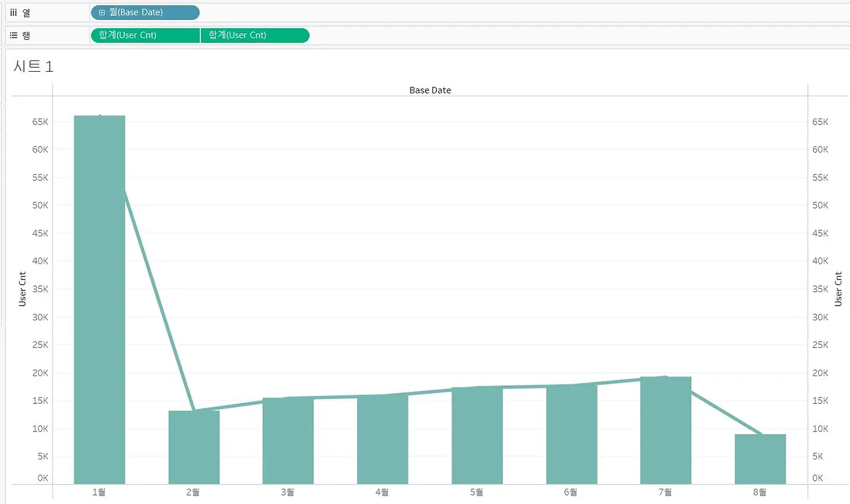Select the 3월 bar
The height and width of the screenshot is (504, 850).
coord(288,441)
